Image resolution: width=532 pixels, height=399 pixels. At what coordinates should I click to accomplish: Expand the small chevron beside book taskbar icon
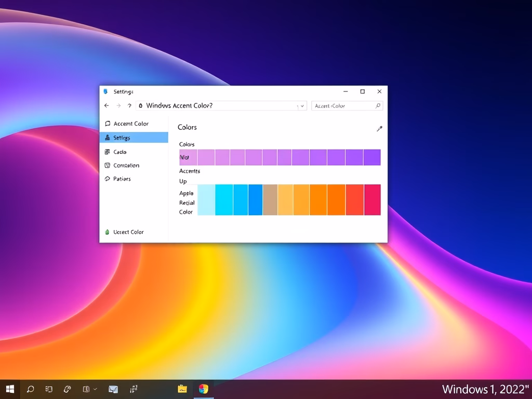click(x=96, y=389)
